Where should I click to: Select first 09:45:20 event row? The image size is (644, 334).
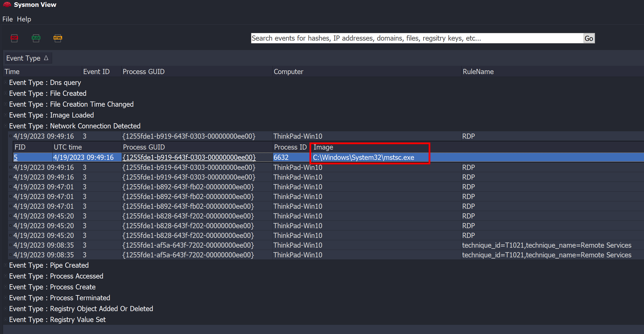(x=326, y=216)
